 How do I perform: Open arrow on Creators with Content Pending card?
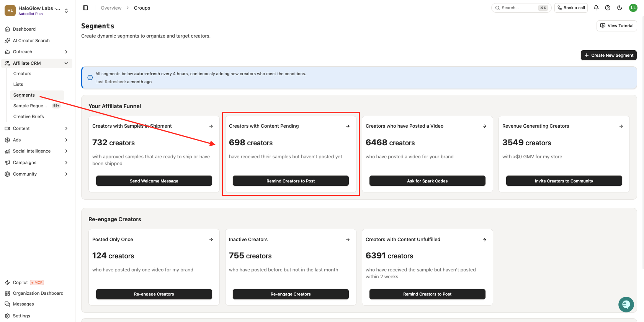click(348, 126)
